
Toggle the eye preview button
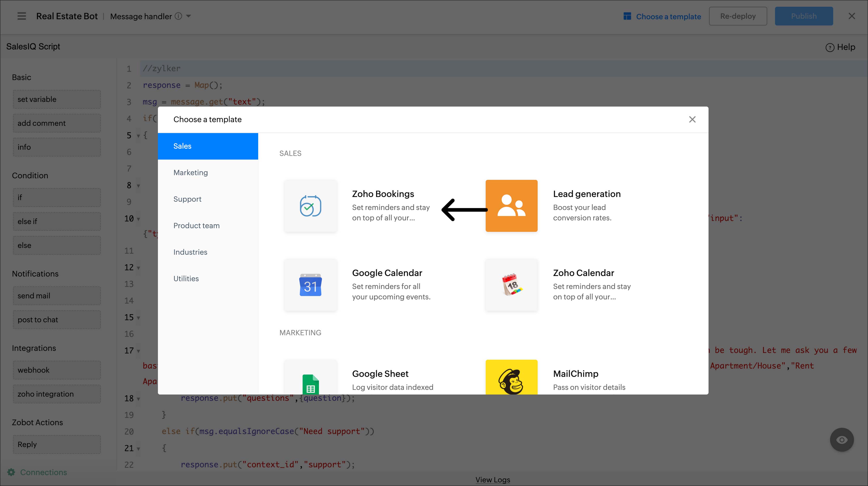click(x=842, y=440)
